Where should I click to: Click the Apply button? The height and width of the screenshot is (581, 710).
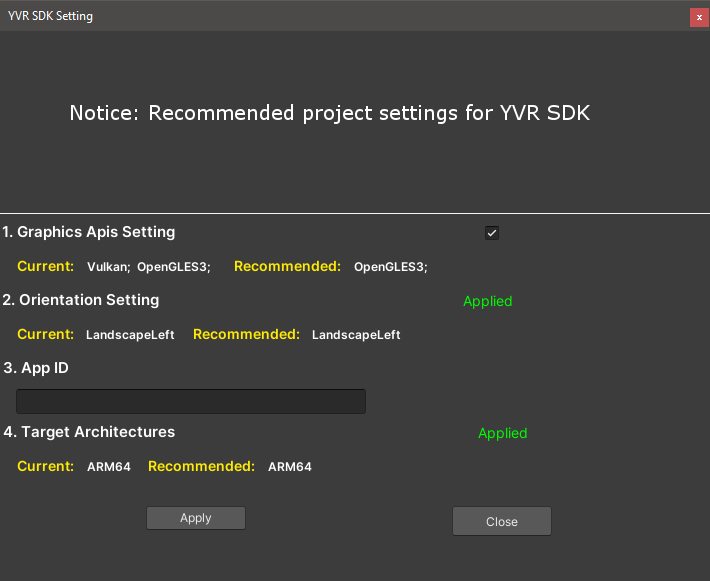[x=196, y=518]
